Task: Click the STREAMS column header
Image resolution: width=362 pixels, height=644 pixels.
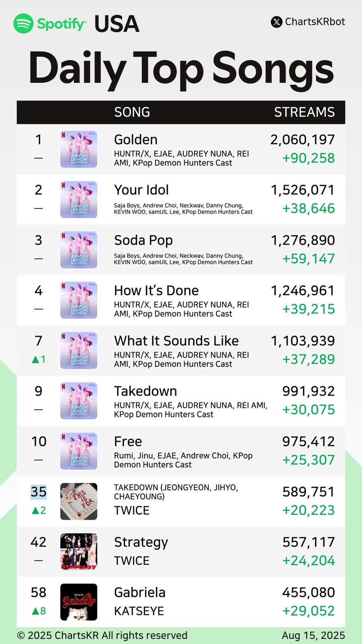Action: (304, 112)
